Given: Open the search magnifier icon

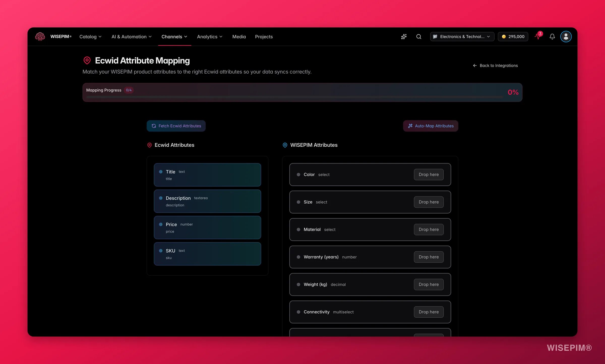Looking at the screenshot, I should 419,37.
